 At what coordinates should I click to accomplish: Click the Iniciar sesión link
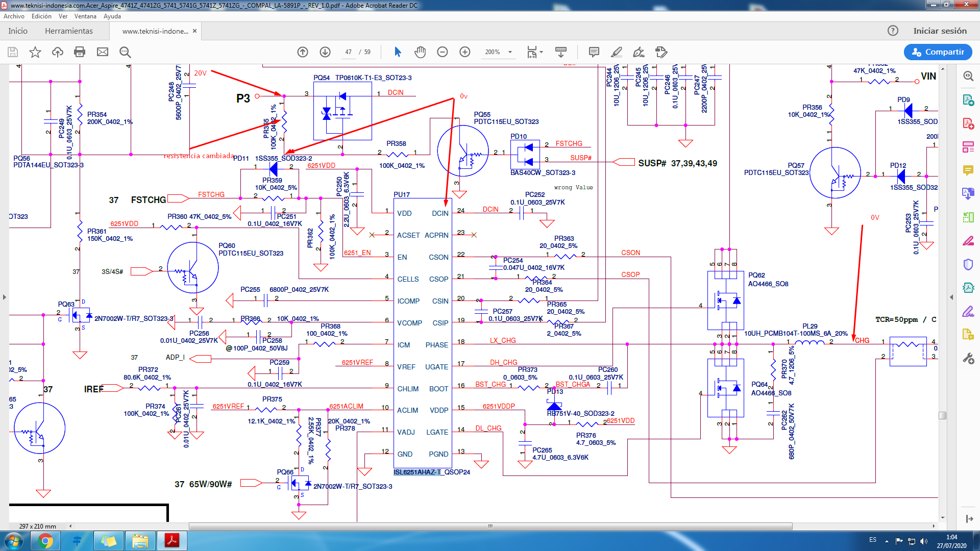940,31
